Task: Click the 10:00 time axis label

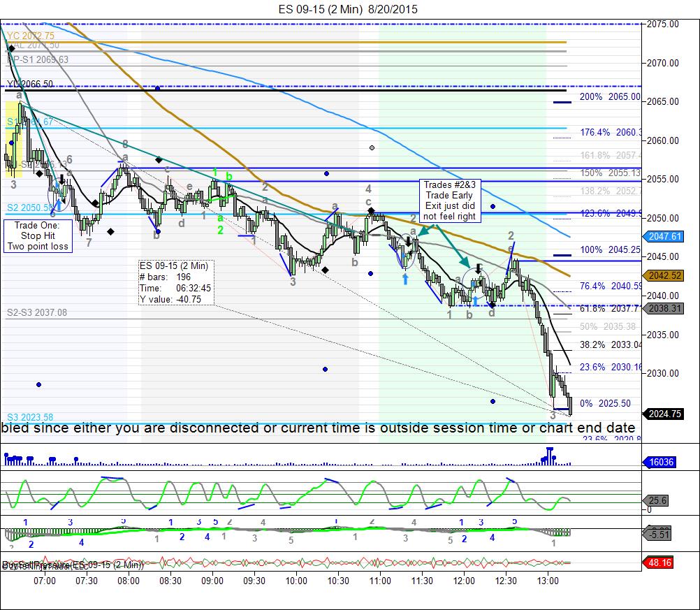Action: click(296, 581)
